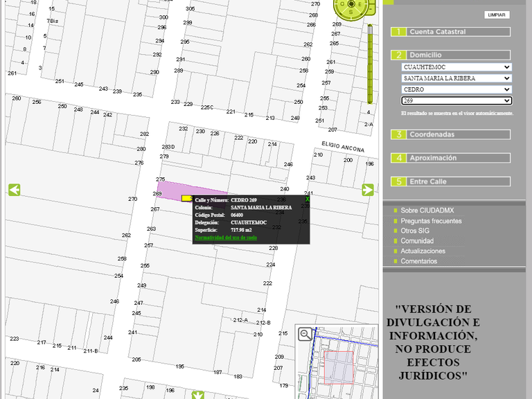Screen dimensions: 532x399
Task: Expand the SANTA MARIA LA RIBERA dropdown
Action: coord(456,78)
